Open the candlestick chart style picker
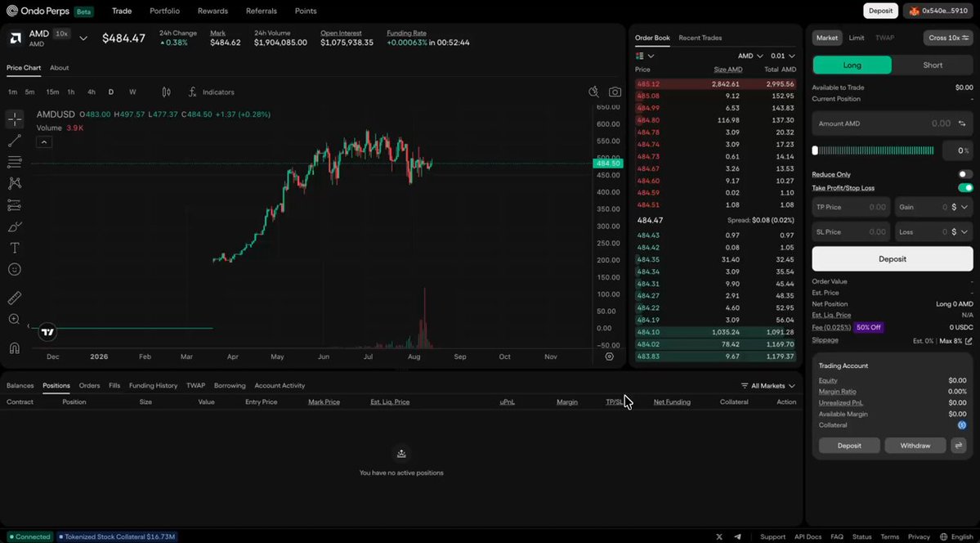The height and width of the screenshot is (543, 980). [166, 92]
